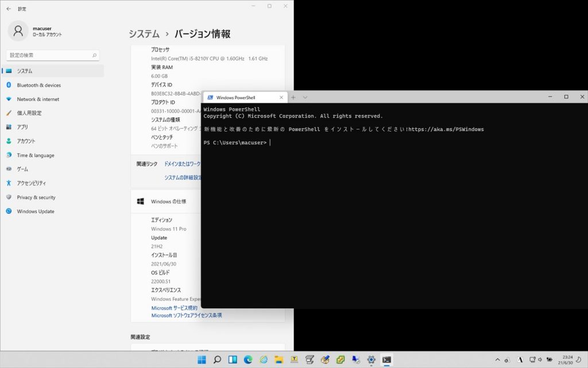Viewport: 588px width, 368px height.
Task: Open the Microsoft ソフトウェアライセンス条項 link
Action: point(187,316)
